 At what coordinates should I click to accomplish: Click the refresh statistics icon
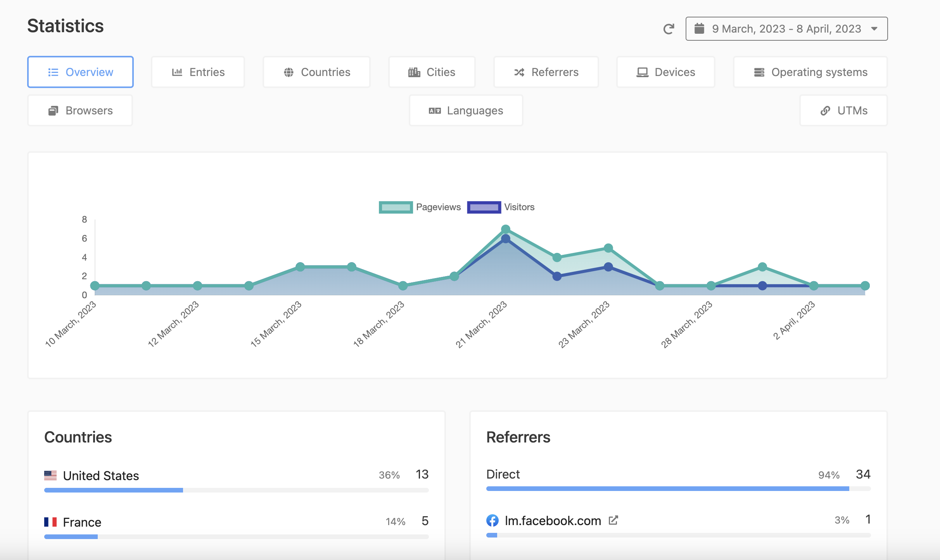click(x=669, y=29)
